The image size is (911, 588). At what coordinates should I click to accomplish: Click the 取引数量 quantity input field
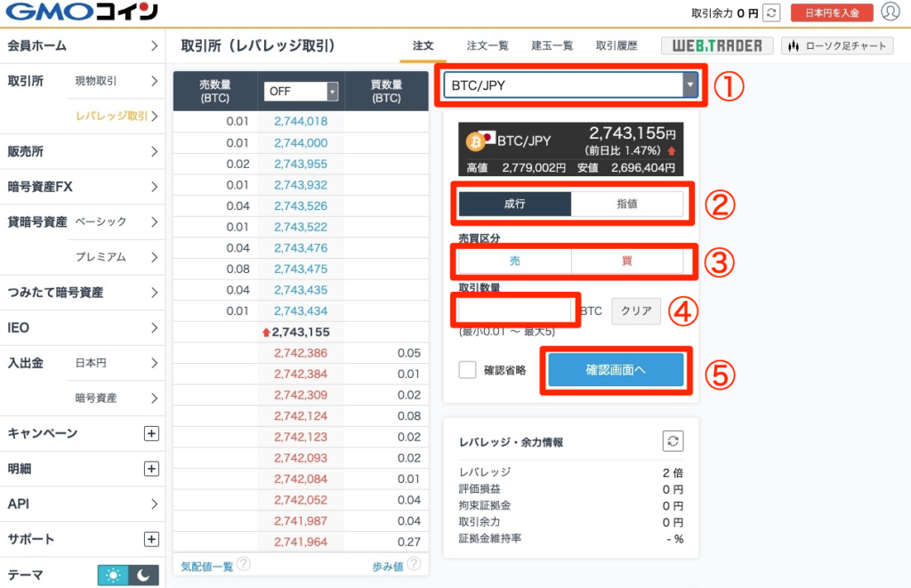(x=516, y=311)
